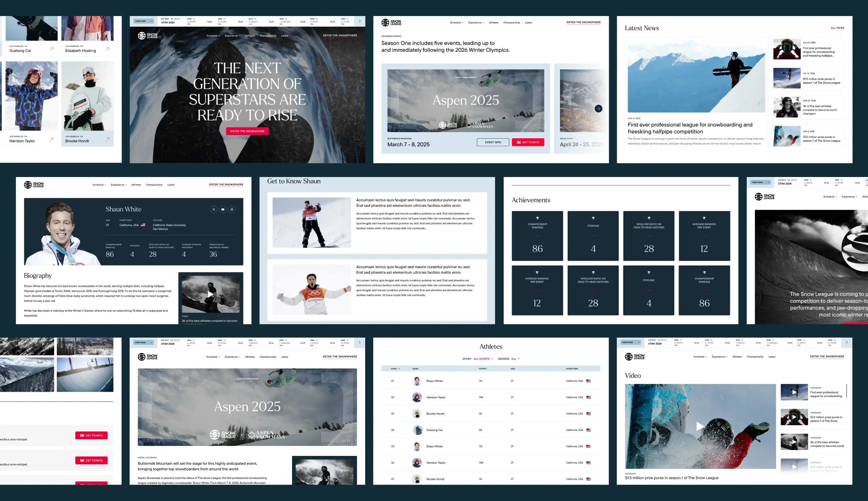Sort athletes by the RANK column arrow
Image resolution: width=868 pixels, height=501 pixels.
point(399,368)
